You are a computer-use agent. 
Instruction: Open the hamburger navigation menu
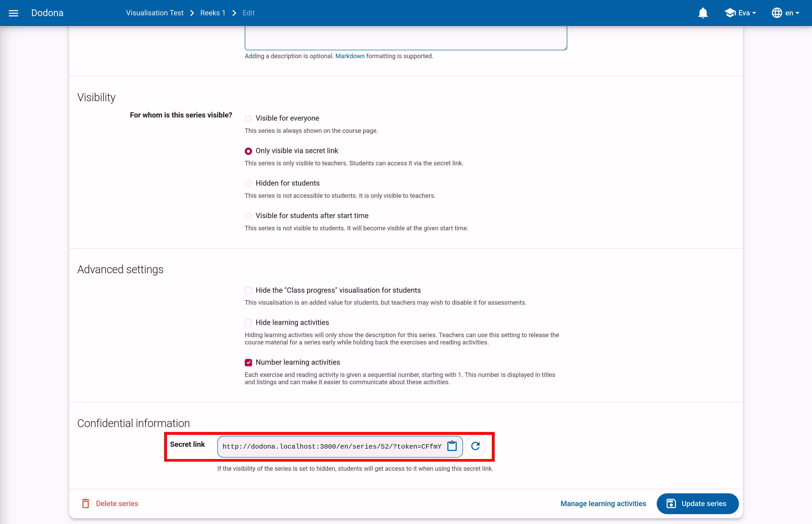pyautogui.click(x=13, y=13)
